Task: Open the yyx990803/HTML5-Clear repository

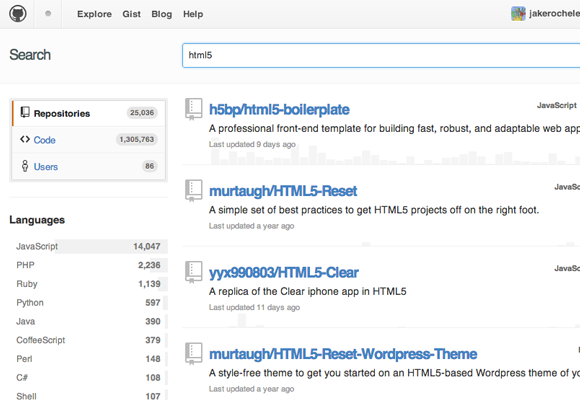Action: pyautogui.click(x=284, y=272)
